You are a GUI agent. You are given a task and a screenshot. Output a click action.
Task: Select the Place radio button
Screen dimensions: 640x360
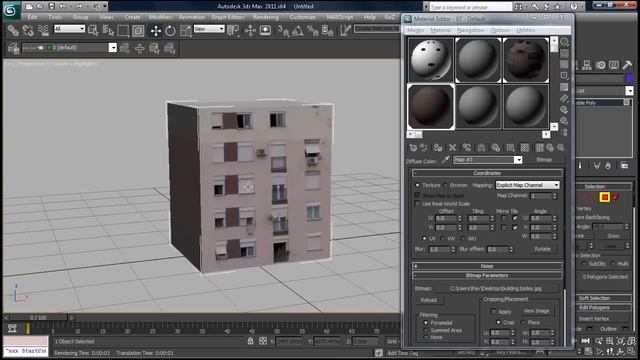[x=523, y=322]
